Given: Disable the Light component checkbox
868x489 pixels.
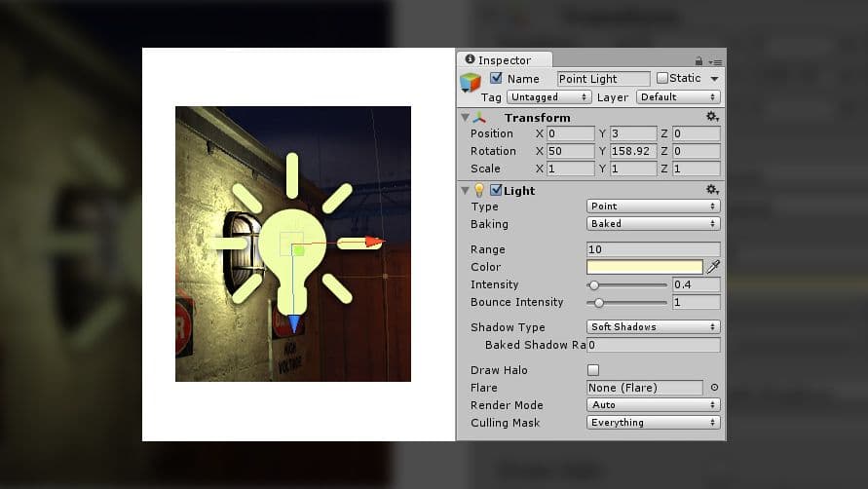Looking at the screenshot, I should click(496, 190).
